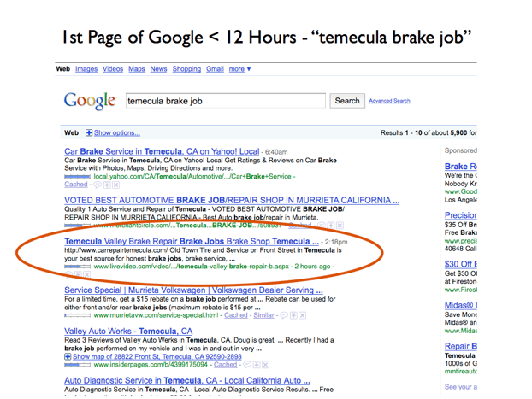Open the 'Precision' sponsored ad link
Viewport: 532px width, 399px height.
pyautogui.click(x=461, y=215)
